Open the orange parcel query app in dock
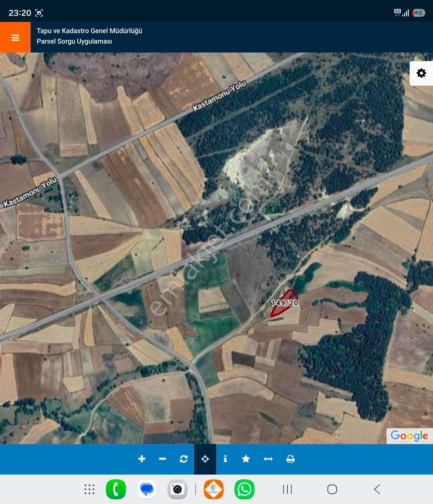 click(x=214, y=489)
